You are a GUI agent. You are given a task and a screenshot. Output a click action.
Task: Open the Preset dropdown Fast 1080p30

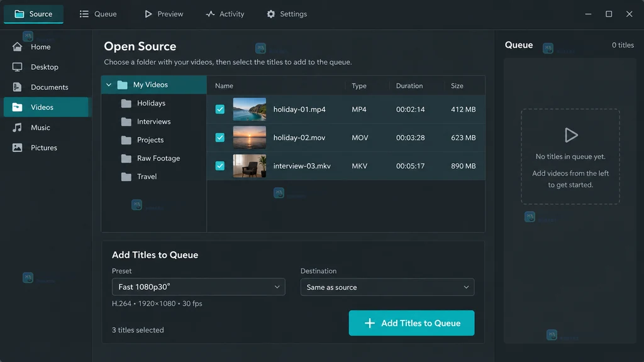pos(198,287)
